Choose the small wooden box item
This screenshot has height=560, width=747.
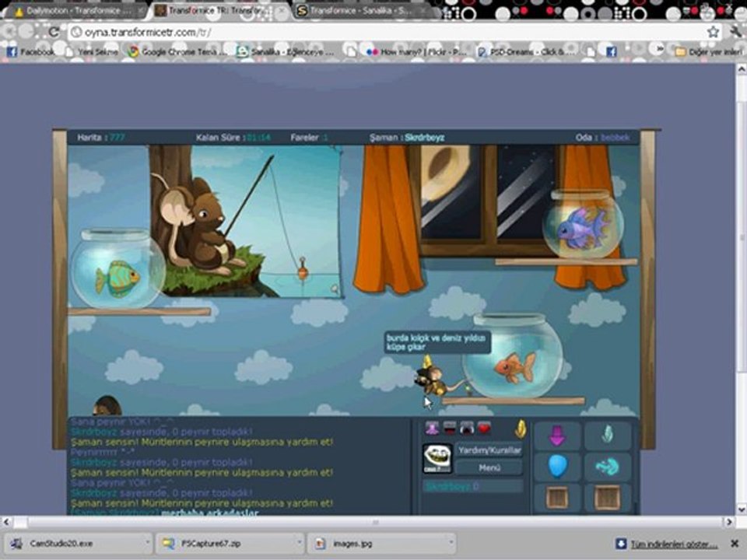tap(557, 498)
